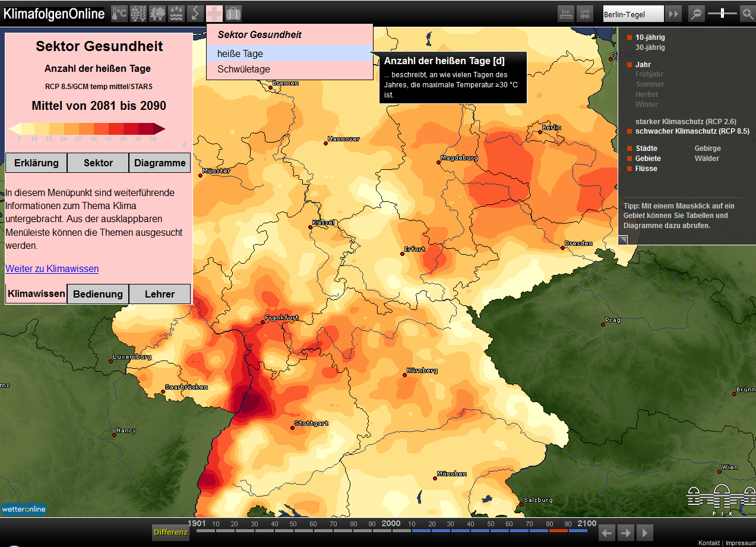Image resolution: width=756 pixels, height=547 pixels.
Task: Follow the Weiter zu Klimawissen link
Action: [x=52, y=269]
